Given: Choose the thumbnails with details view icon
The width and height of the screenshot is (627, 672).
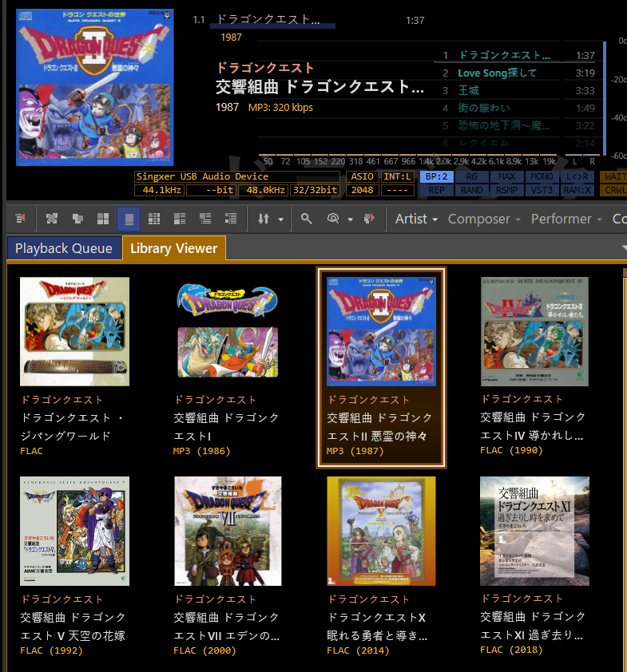Looking at the screenshot, I should 180,219.
